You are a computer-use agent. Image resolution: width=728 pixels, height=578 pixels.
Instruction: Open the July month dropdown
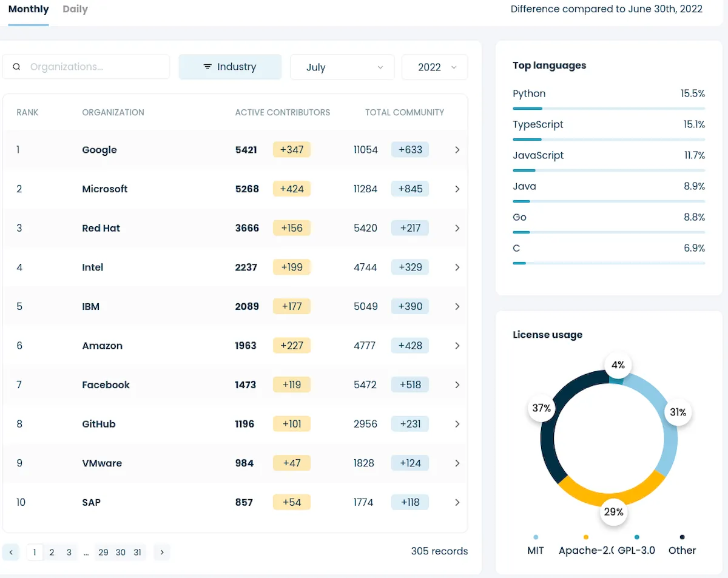(342, 67)
